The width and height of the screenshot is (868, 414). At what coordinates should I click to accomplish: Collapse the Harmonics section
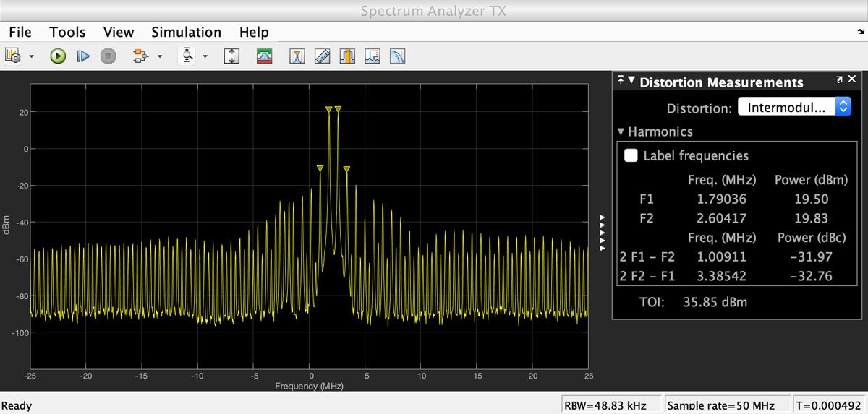(621, 131)
